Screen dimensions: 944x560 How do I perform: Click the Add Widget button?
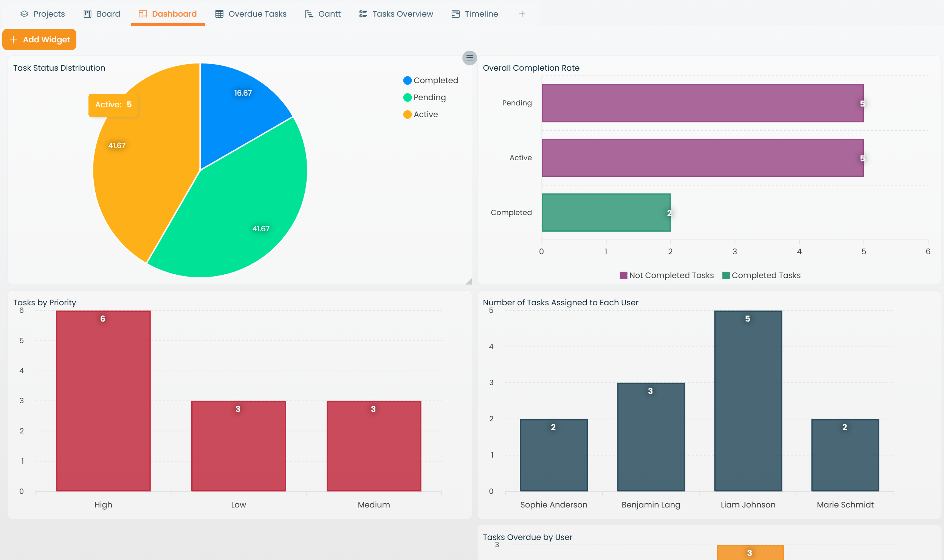pos(39,40)
